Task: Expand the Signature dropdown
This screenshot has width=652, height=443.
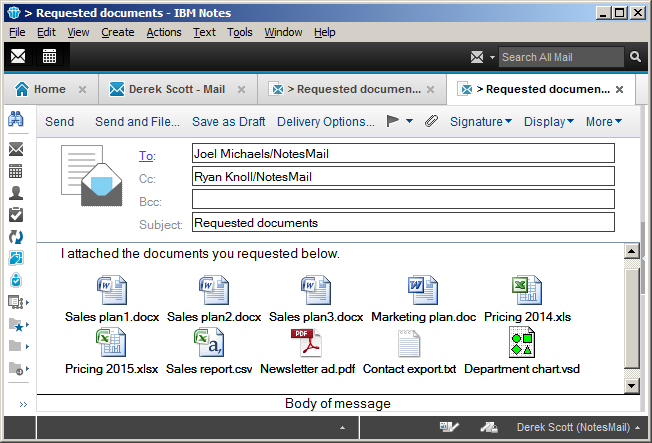Action: coord(480,122)
